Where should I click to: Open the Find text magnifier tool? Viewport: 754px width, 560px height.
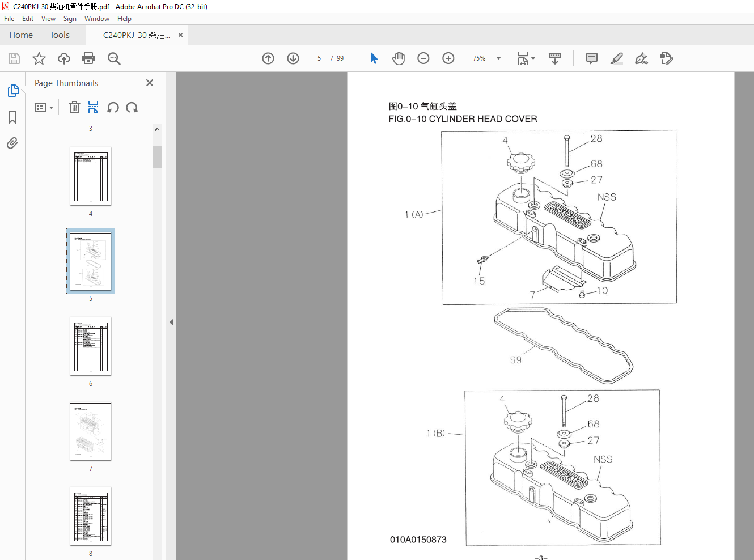tap(114, 58)
